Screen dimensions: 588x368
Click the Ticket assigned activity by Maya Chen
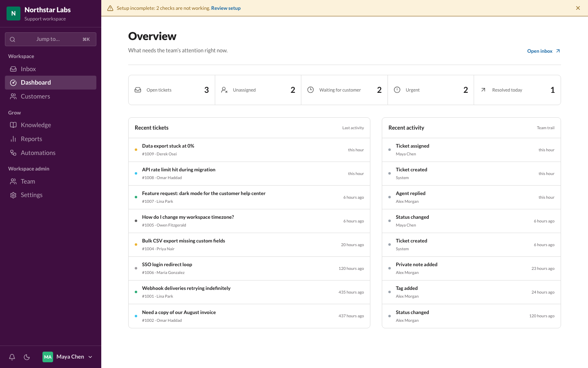tap(471, 150)
